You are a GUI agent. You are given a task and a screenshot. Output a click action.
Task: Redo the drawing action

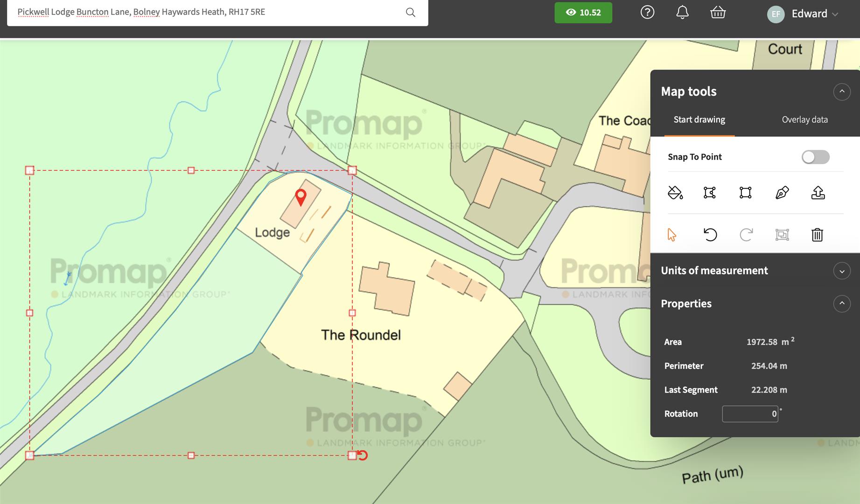click(x=746, y=234)
